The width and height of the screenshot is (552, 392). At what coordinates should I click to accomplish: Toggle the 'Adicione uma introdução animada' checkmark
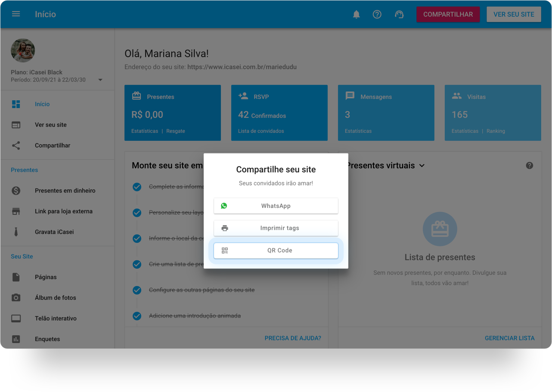point(137,316)
